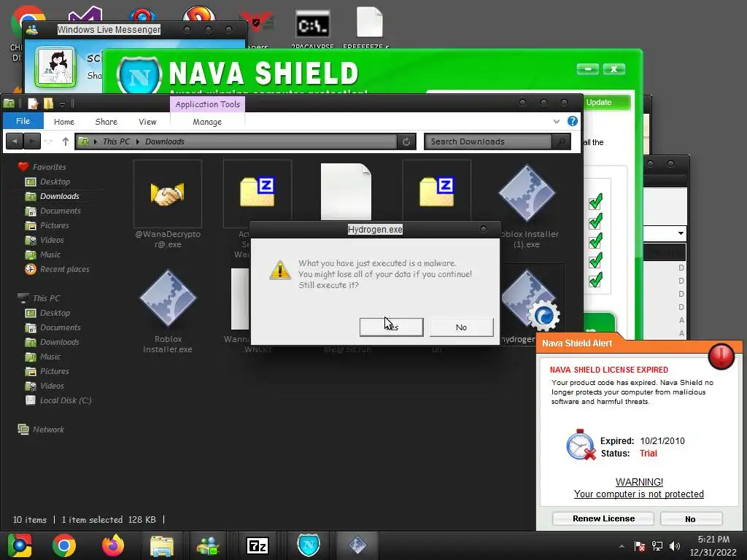Image resolution: width=747 pixels, height=560 pixels.
Task: Open Windows Live Messenger taskbar icon
Action: point(208,545)
